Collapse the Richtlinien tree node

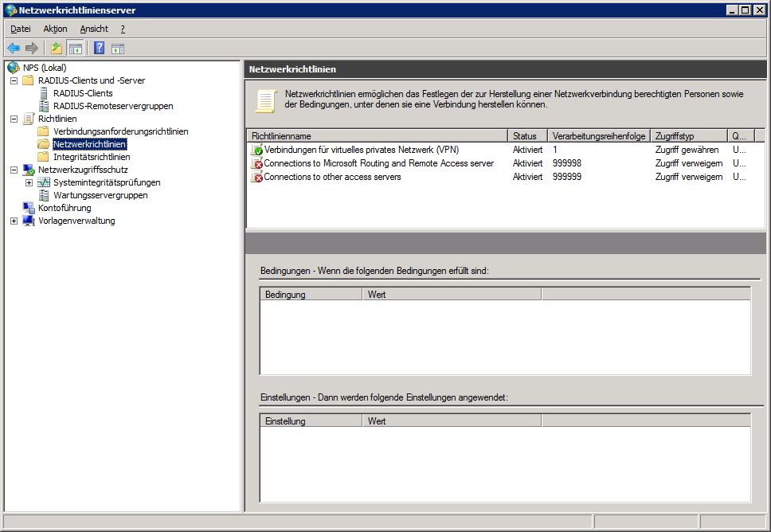(x=14, y=119)
